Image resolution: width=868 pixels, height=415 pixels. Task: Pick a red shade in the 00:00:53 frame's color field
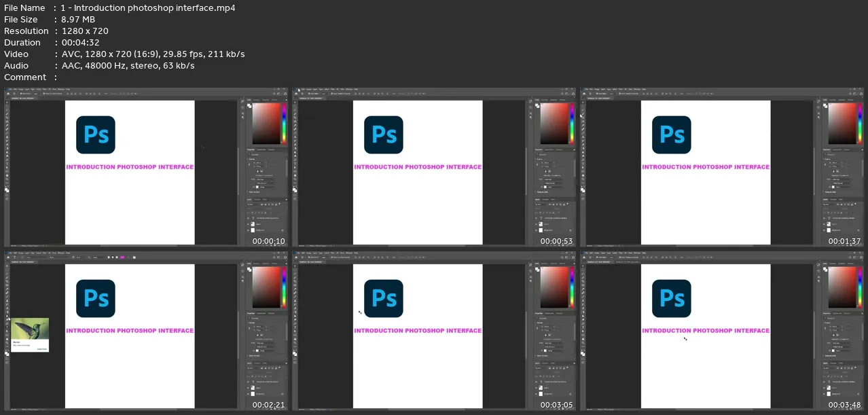[x=554, y=124]
